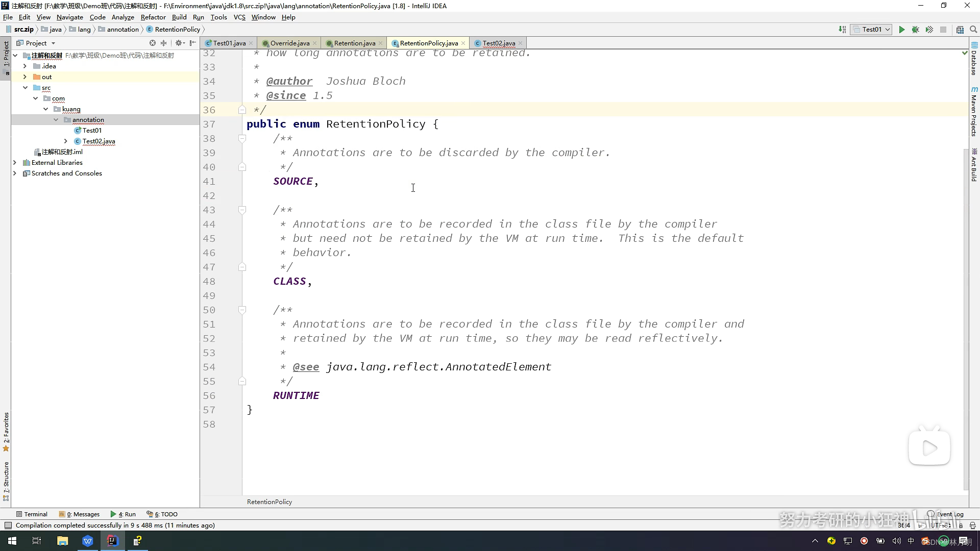This screenshot has width=980, height=551.
Task: Expand External Libraries node
Action: (x=15, y=163)
